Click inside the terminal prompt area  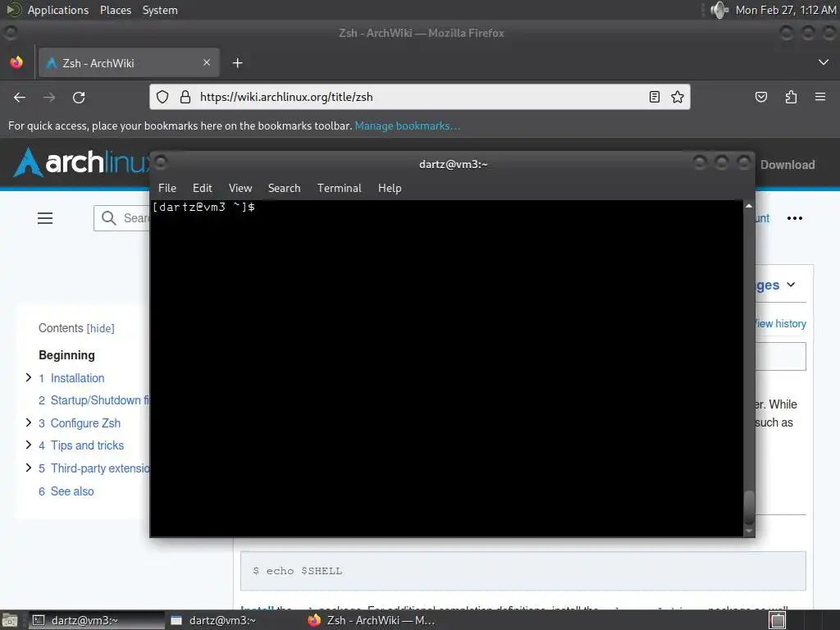[447, 368]
